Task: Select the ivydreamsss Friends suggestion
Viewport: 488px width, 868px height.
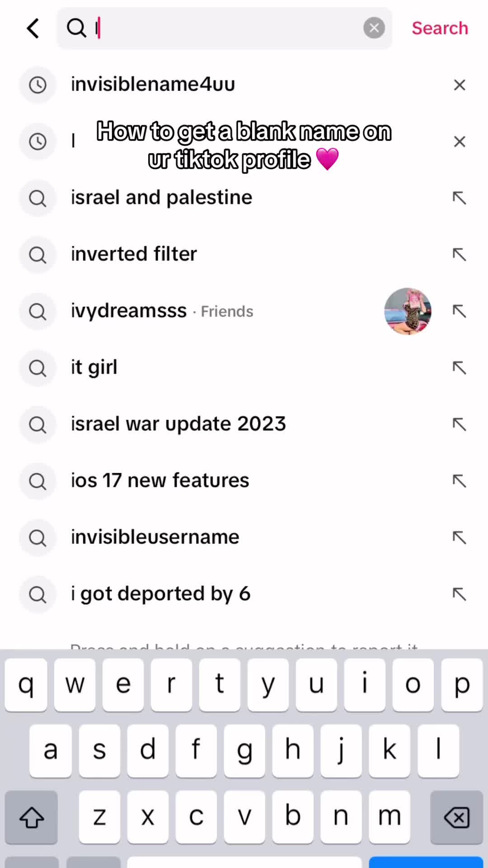Action: 244,311
